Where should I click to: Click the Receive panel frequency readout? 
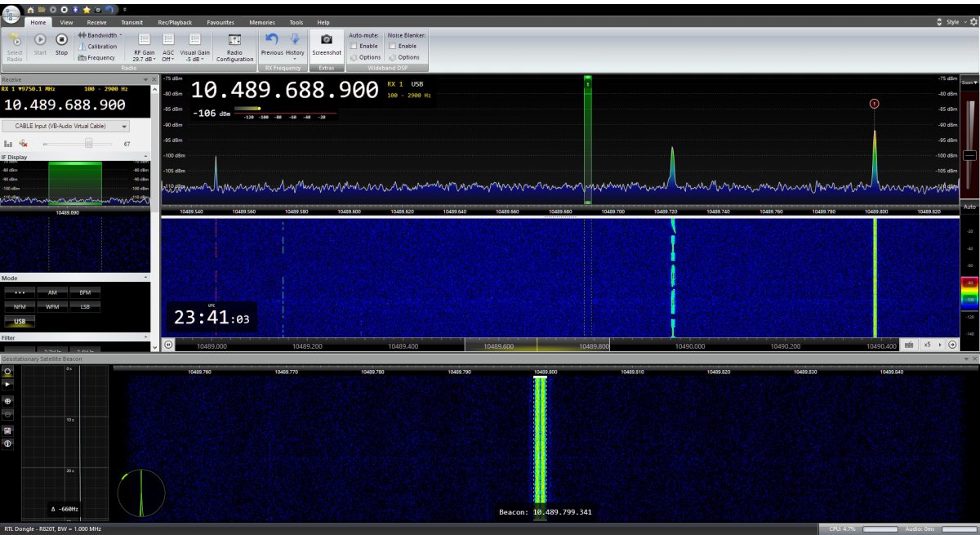coord(65,105)
